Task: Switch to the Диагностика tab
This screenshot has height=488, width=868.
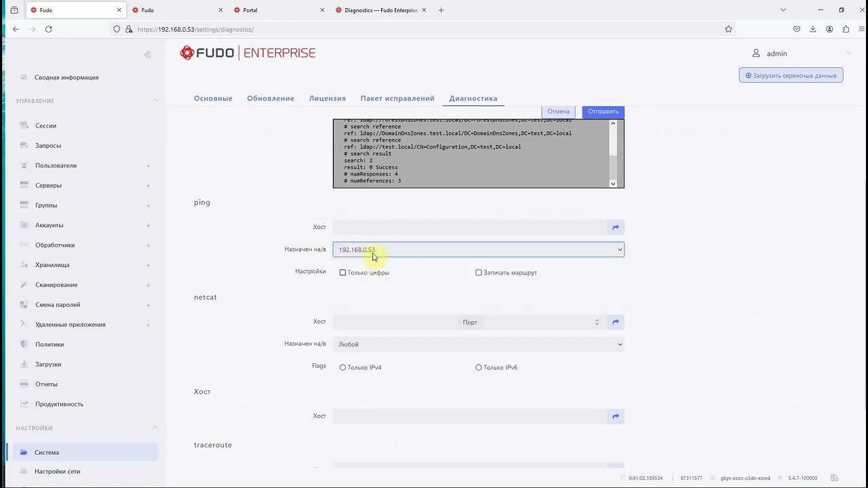Action: [473, 98]
